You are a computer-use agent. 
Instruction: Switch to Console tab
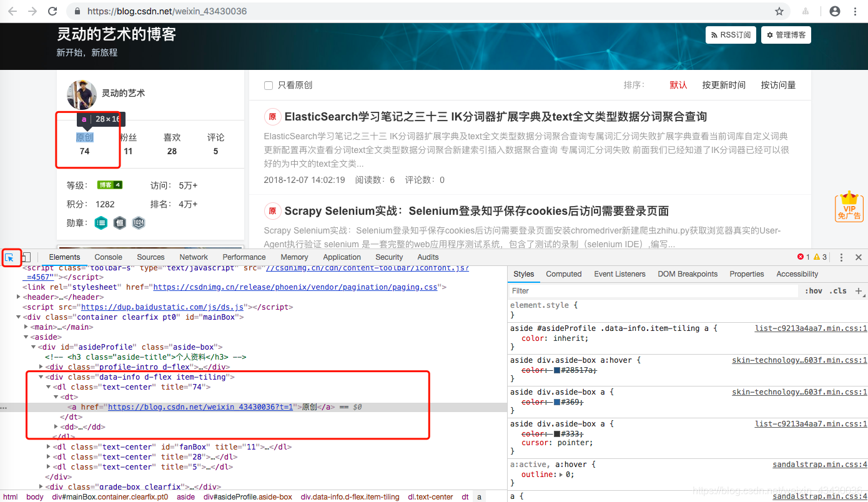point(109,257)
